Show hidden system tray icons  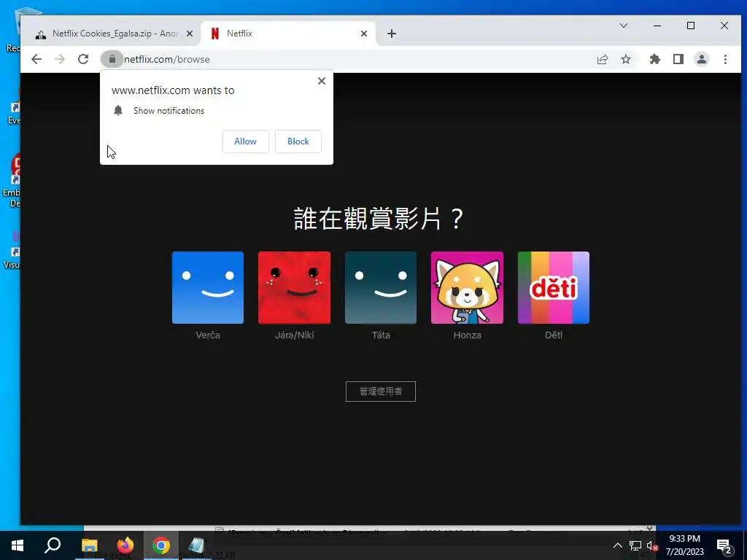[617, 545]
